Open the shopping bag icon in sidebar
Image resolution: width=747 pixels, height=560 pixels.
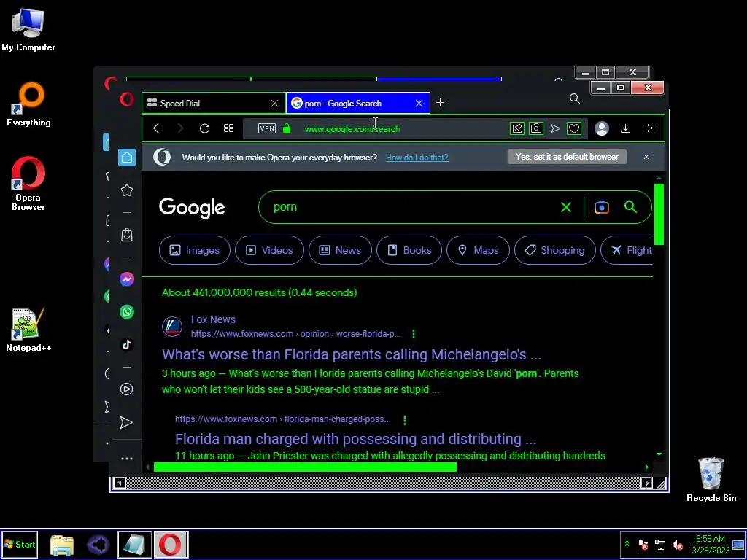[127, 235]
